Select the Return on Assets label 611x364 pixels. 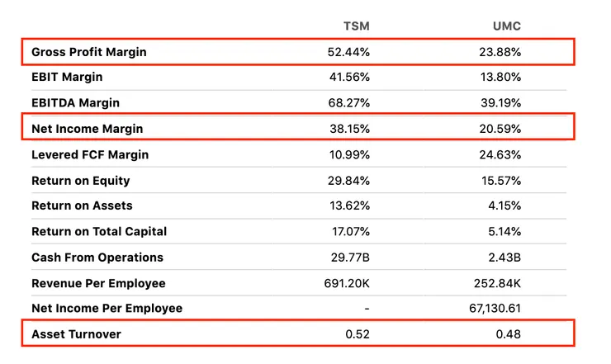pyautogui.click(x=82, y=206)
